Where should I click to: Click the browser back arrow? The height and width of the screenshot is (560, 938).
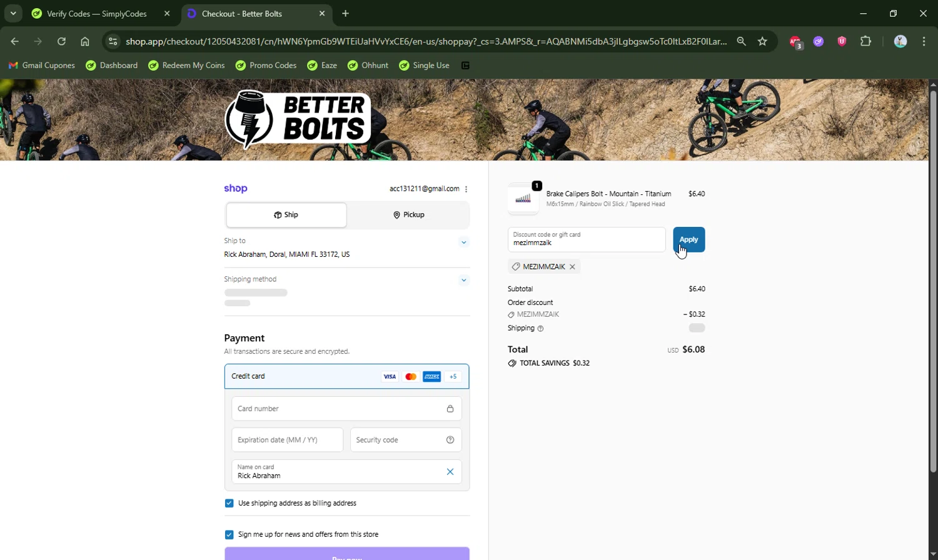[15, 41]
